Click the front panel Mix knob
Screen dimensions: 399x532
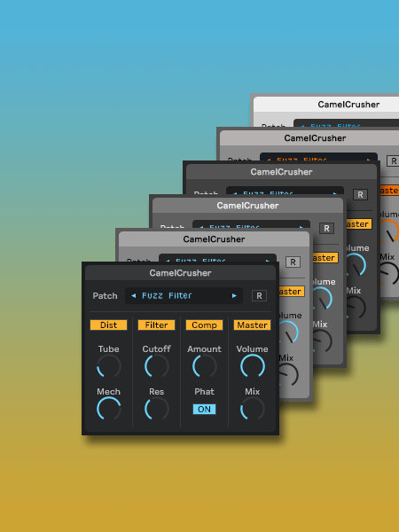pyautogui.click(x=252, y=409)
